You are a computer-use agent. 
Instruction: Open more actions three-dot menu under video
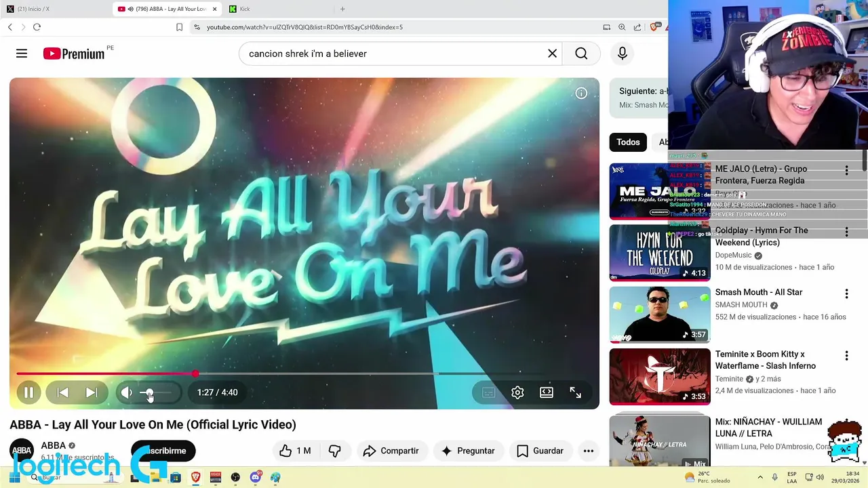589,451
